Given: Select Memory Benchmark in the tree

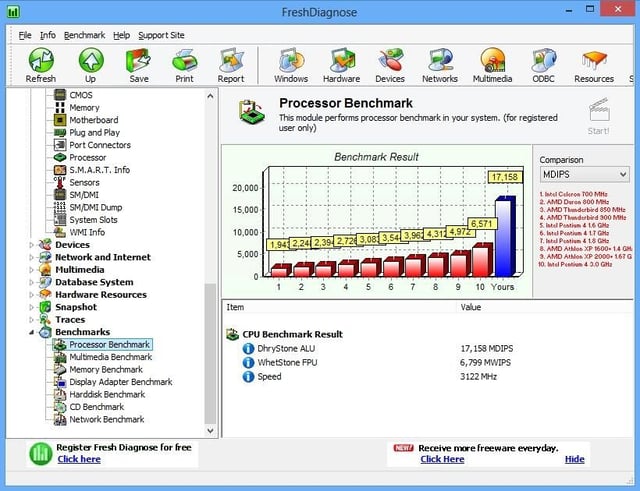Looking at the screenshot, I should click(106, 370).
